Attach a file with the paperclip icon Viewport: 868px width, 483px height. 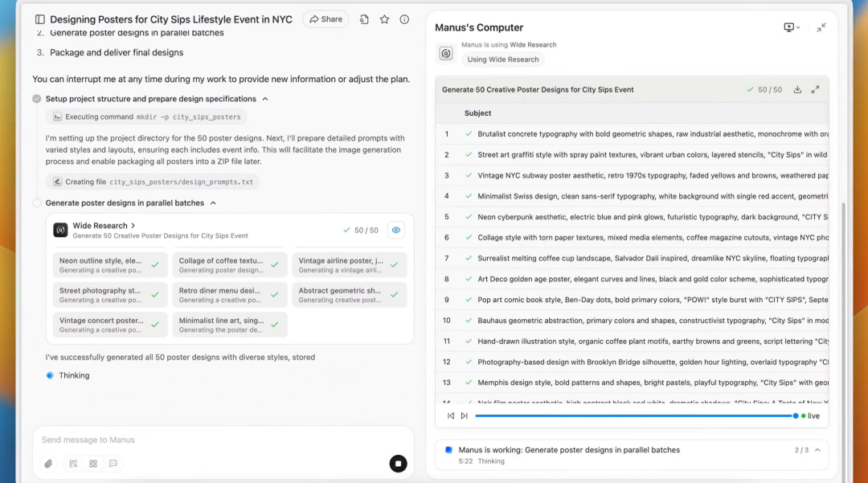(x=49, y=464)
